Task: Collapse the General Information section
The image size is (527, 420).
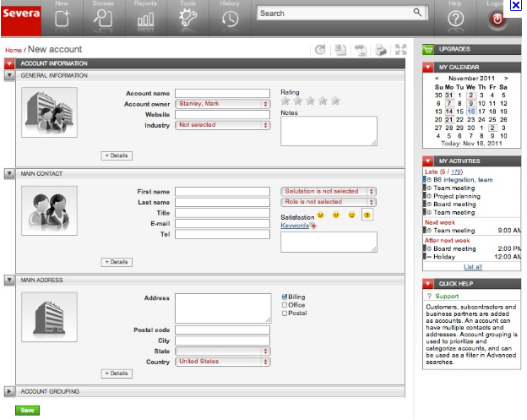Action: [9, 75]
